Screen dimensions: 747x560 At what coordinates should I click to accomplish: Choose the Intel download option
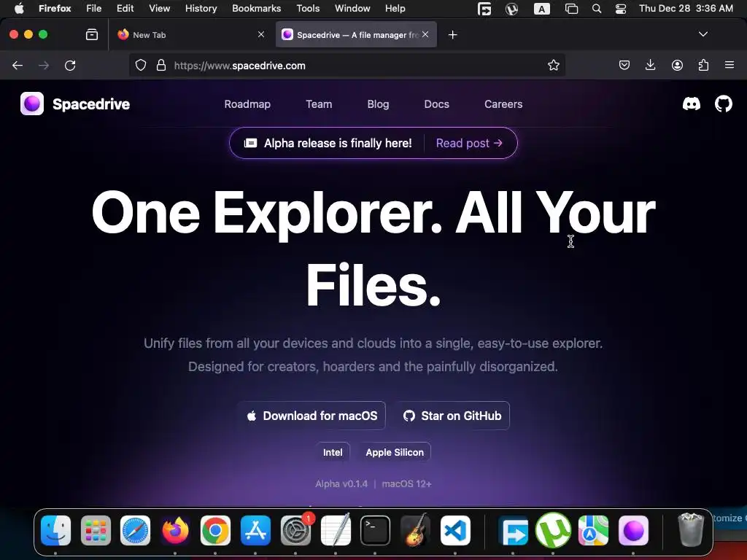(x=333, y=452)
